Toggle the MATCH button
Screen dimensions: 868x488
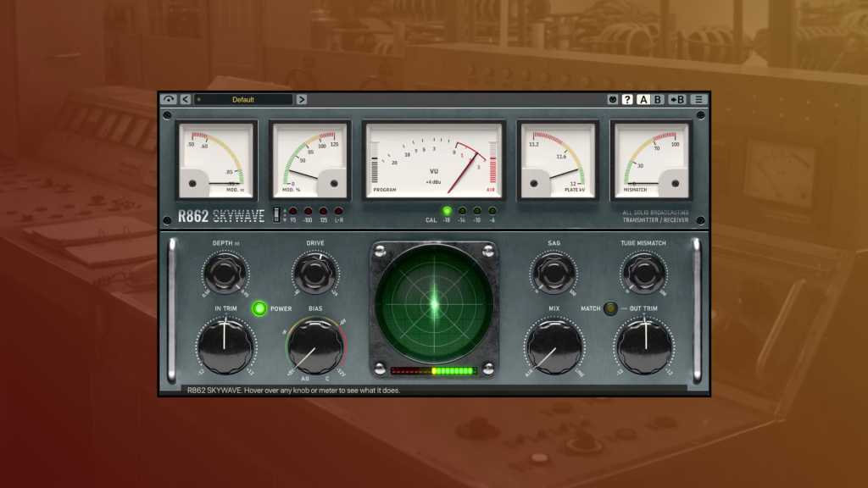610,308
